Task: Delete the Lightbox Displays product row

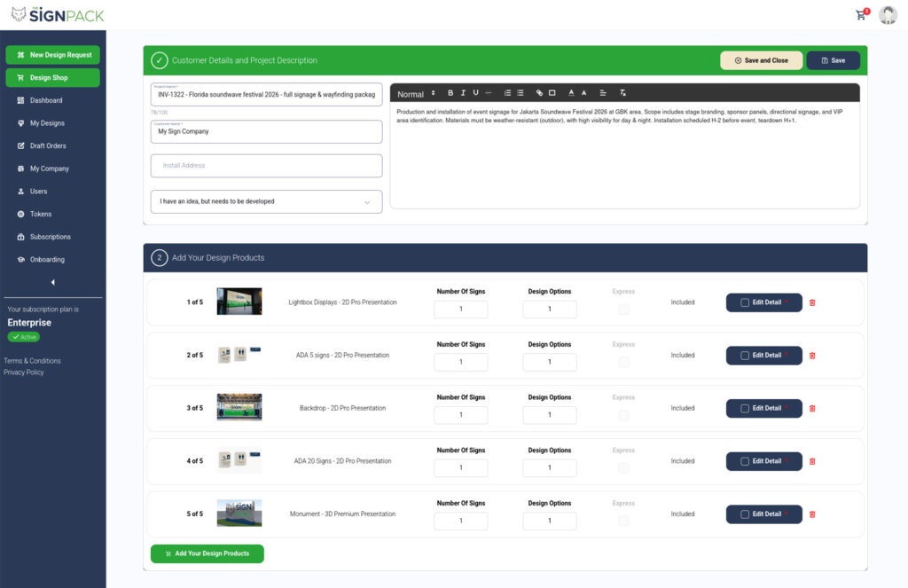Action: [812, 302]
